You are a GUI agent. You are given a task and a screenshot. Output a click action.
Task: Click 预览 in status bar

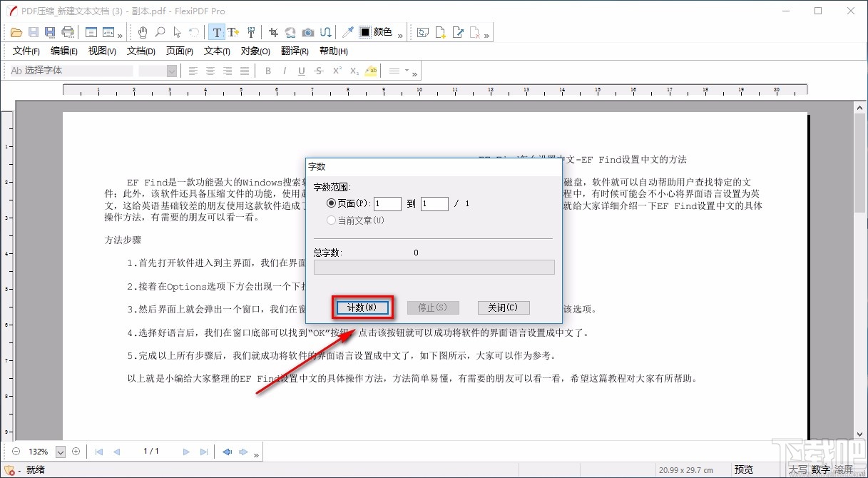point(744,469)
